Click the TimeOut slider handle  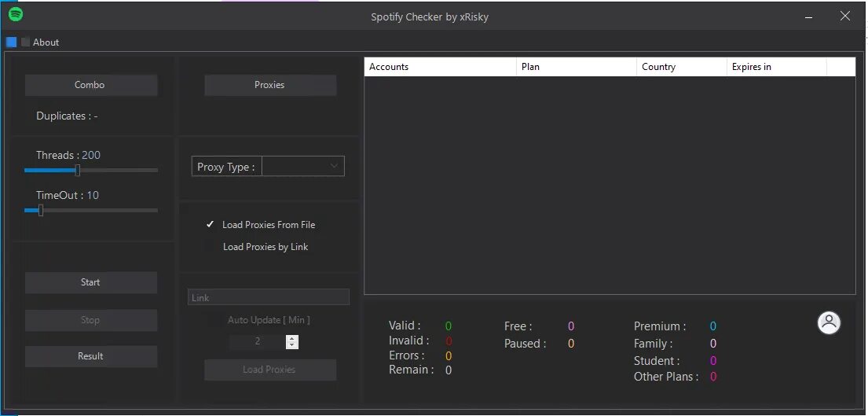40,211
